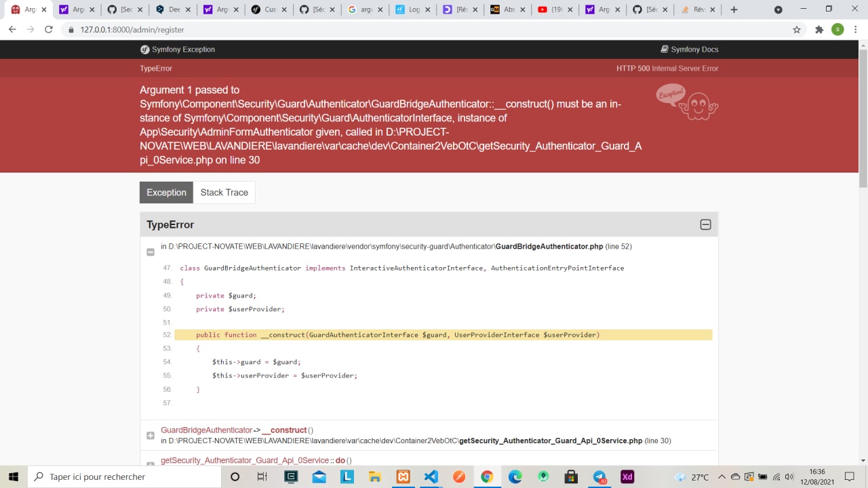Open Microsoft Edge from taskbar
This screenshot has width=868, height=488.
515,476
